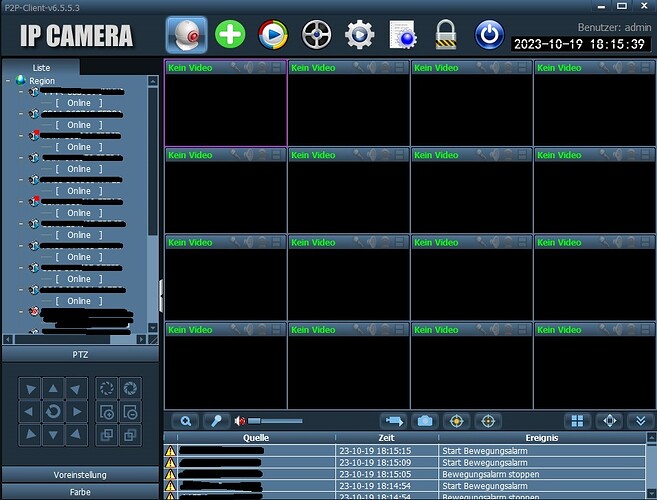Toggle record using the video camera icon

pyautogui.click(x=395, y=421)
